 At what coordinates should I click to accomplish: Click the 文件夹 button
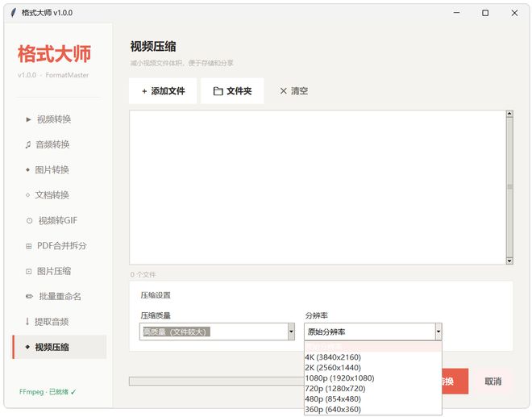232,91
